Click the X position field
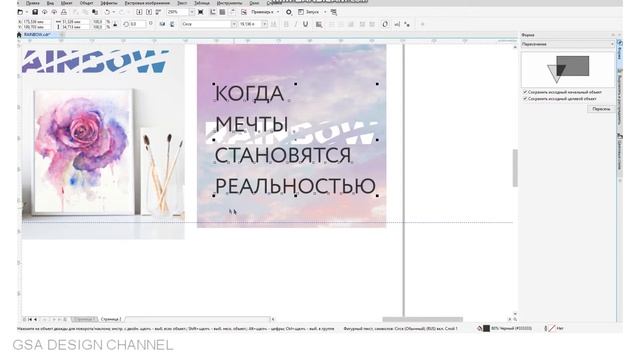The height and width of the screenshot is (360, 640). [x=37, y=22]
